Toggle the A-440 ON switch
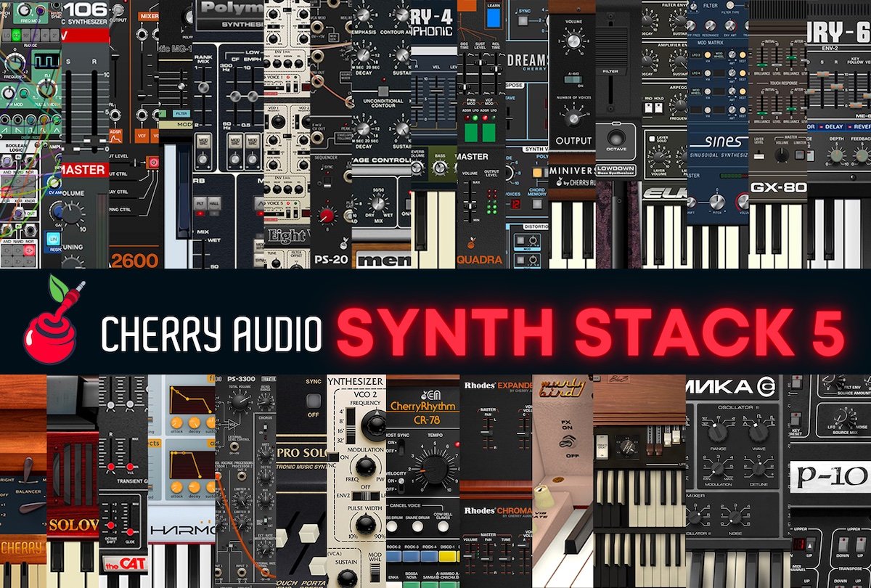 click(573, 79)
